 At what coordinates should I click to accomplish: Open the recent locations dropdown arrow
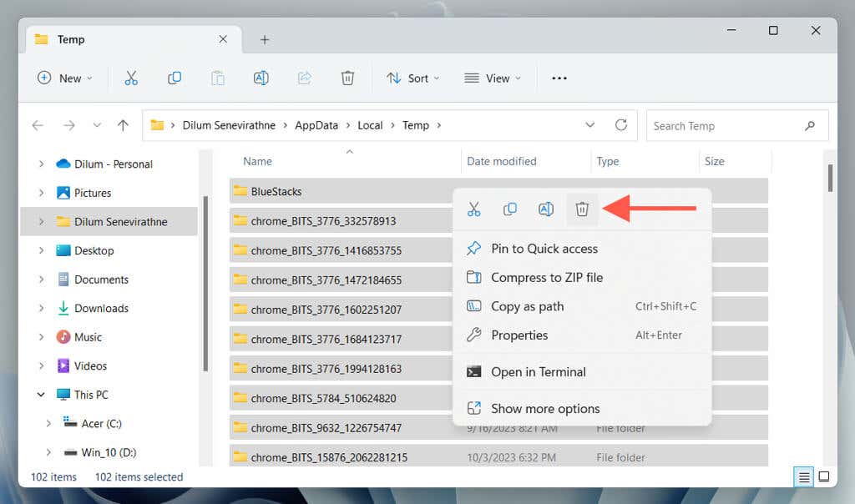click(97, 125)
